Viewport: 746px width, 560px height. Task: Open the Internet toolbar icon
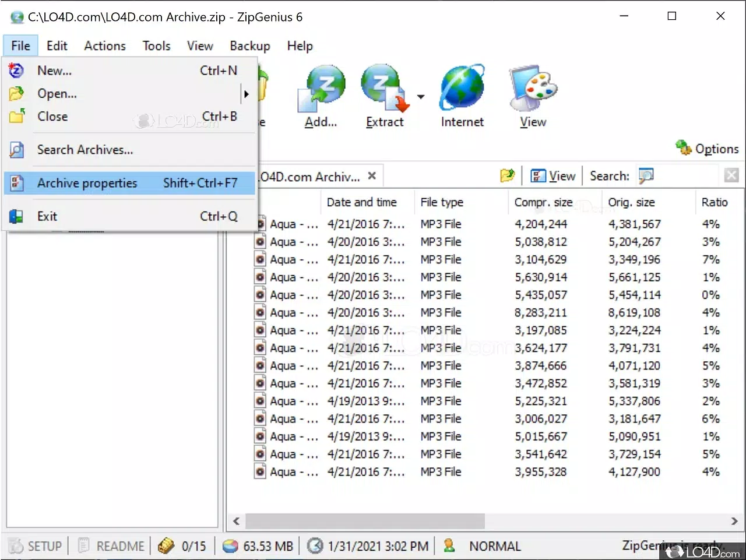click(462, 87)
